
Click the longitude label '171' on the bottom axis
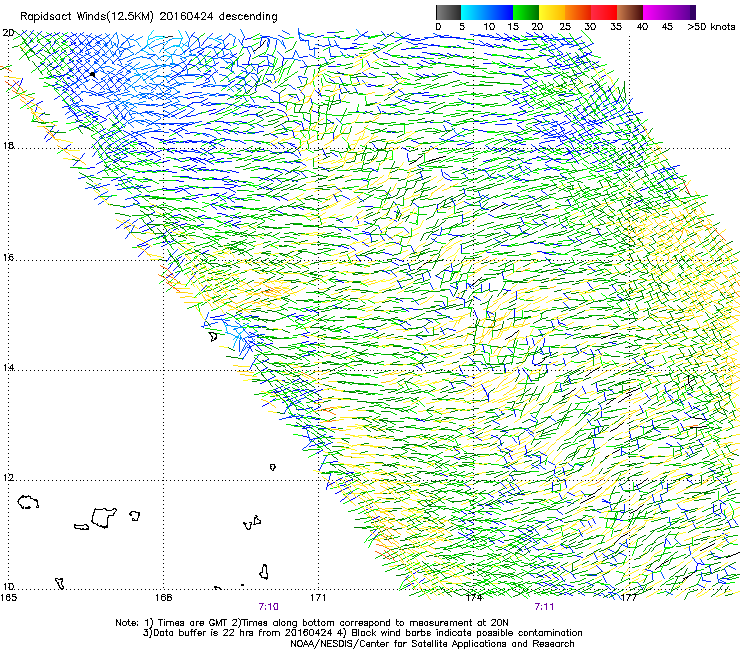pos(318,598)
